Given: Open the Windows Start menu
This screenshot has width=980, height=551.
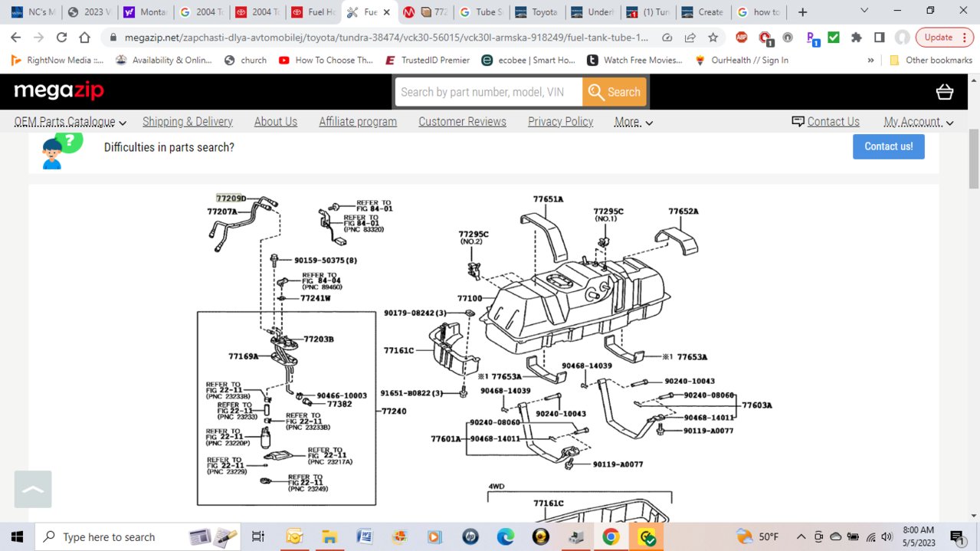Looking at the screenshot, I should [17, 536].
